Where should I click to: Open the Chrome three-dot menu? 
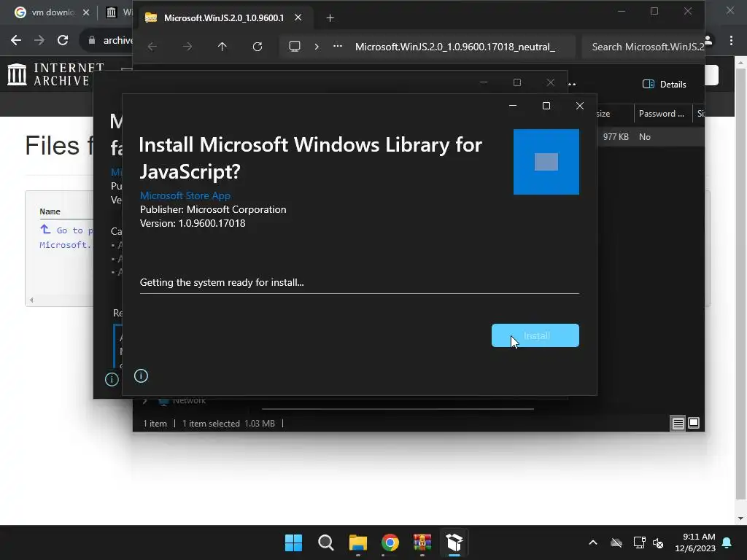pyautogui.click(x=731, y=41)
